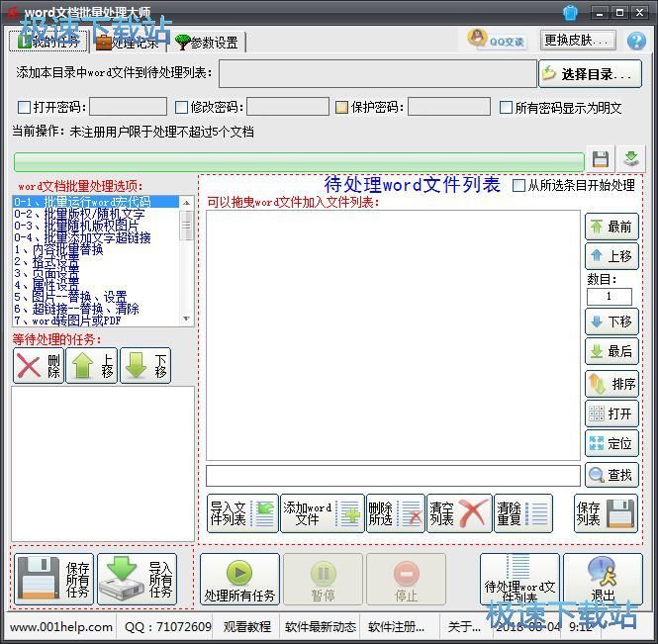
Task: Open 关于 in status bar
Action: [x=464, y=627]
